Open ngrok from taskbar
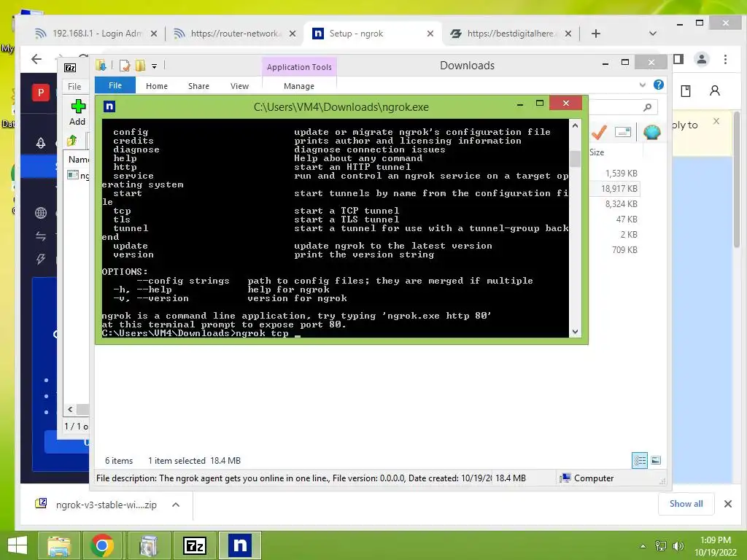Viewport: 747px width, 560px height. pos(240,545)
